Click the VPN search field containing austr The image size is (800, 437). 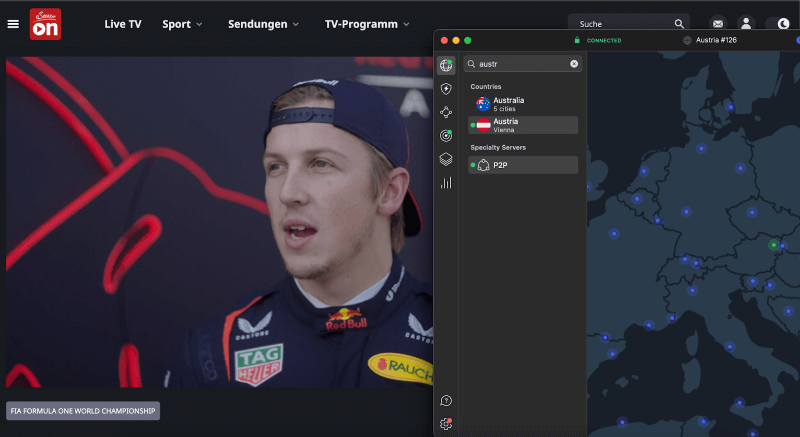pyautogui.click(x=522, y=64)
